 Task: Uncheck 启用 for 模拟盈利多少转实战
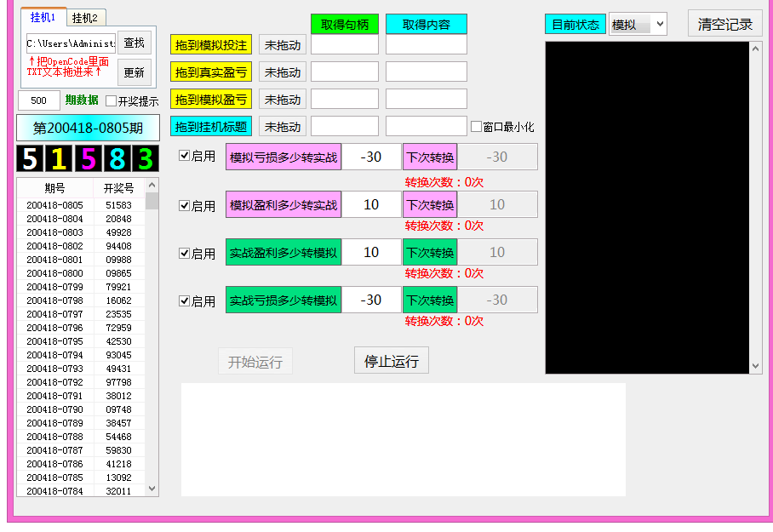point(185,206)
